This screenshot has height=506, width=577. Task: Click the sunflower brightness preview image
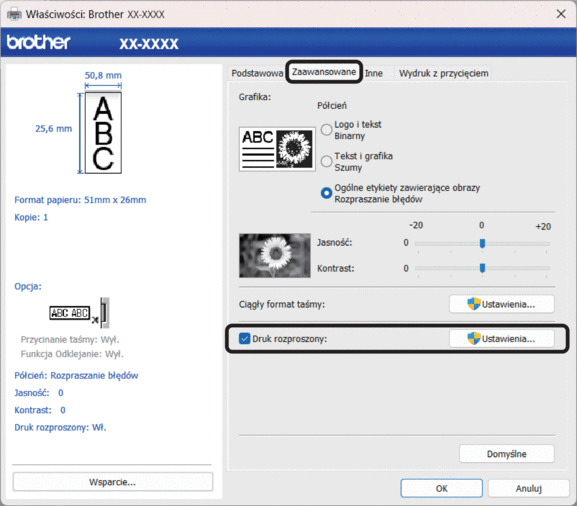pos(275,255)
